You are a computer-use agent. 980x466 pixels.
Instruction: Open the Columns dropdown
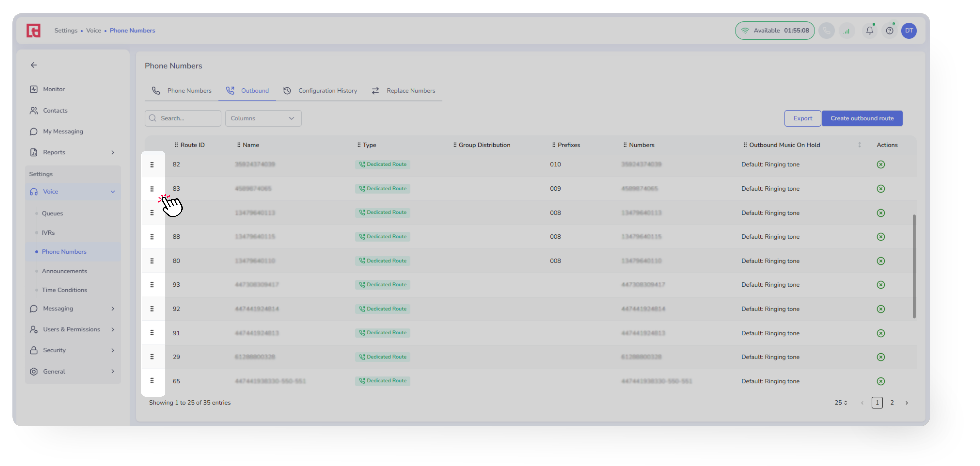tap(263, 118)
